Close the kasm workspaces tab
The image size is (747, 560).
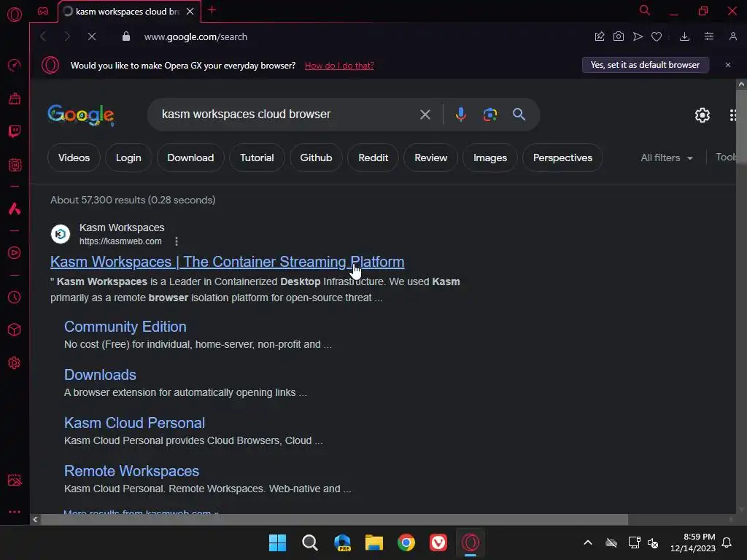click(190, 12)
